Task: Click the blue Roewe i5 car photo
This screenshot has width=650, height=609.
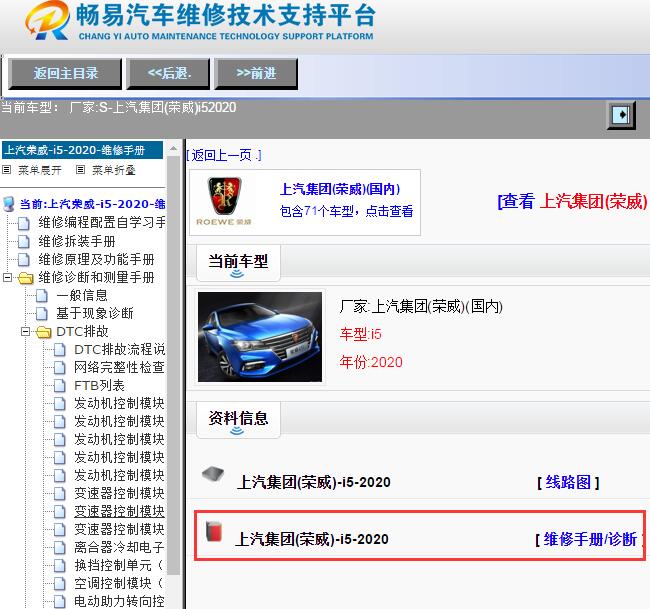Action: click(x=260, y=337)
